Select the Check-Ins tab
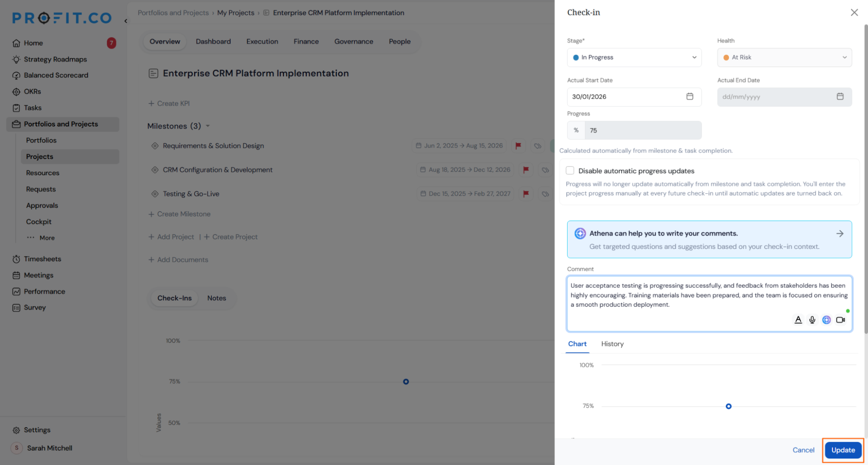Image resolution: width=868 pixels, height=465 pixels. 174,298
